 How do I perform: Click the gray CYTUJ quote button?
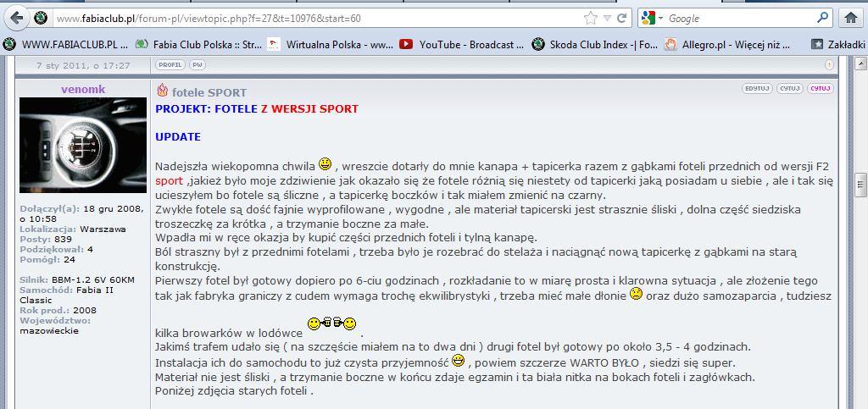(x=789, y=88)
